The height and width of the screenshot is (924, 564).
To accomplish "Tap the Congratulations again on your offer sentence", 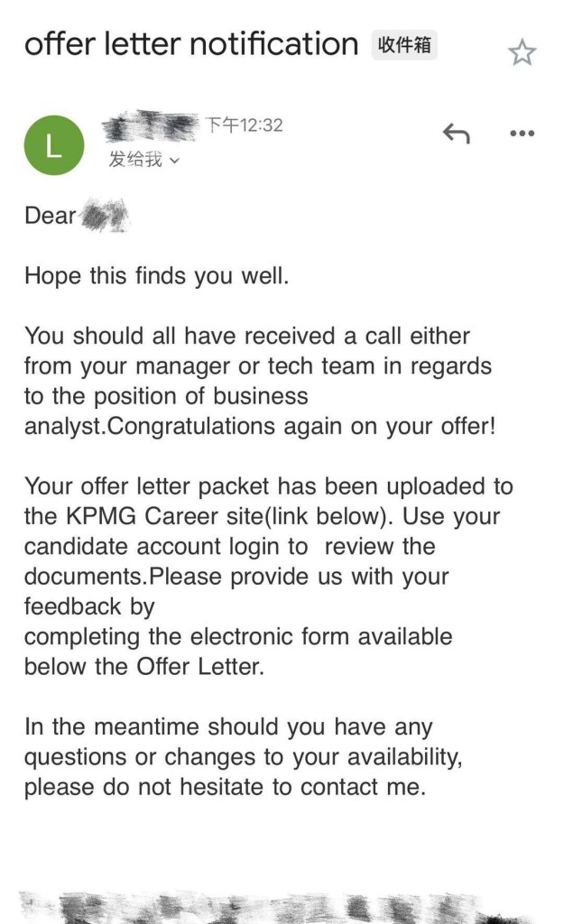I will 301,427.
